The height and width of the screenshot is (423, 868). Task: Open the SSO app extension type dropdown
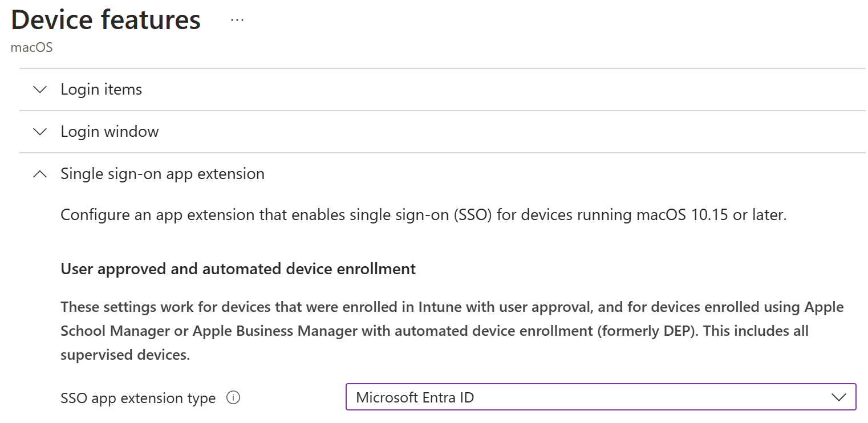coord(599,397)
